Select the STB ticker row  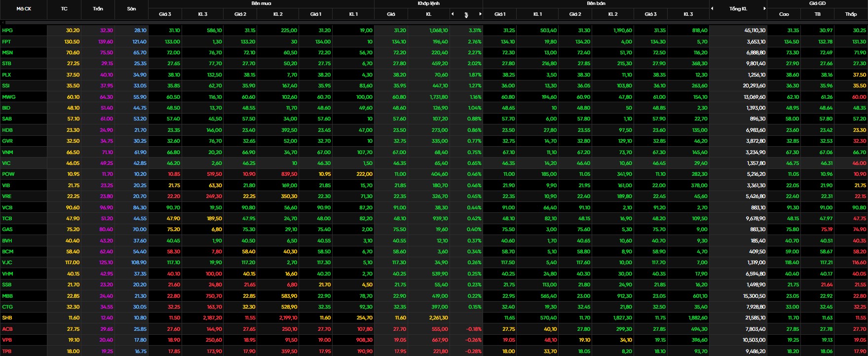coord(7,64)
